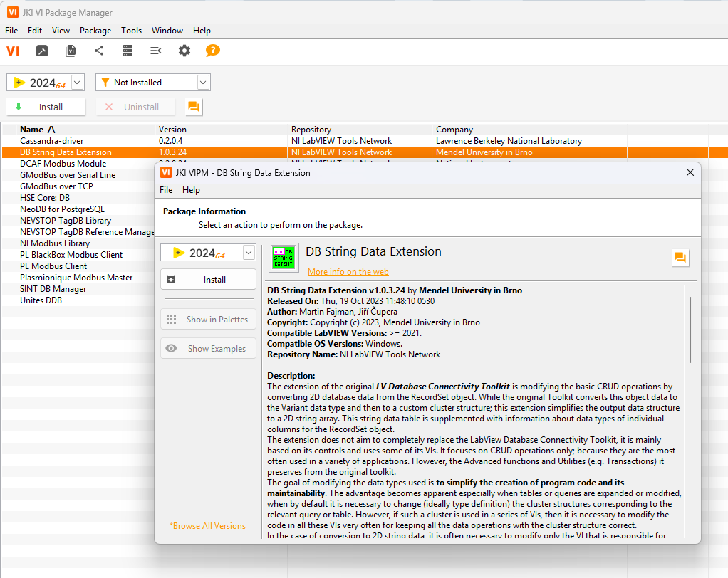Click the VI logo icon in the main toolbar
Screen dimensions: 728x578
tap(13, 51)
